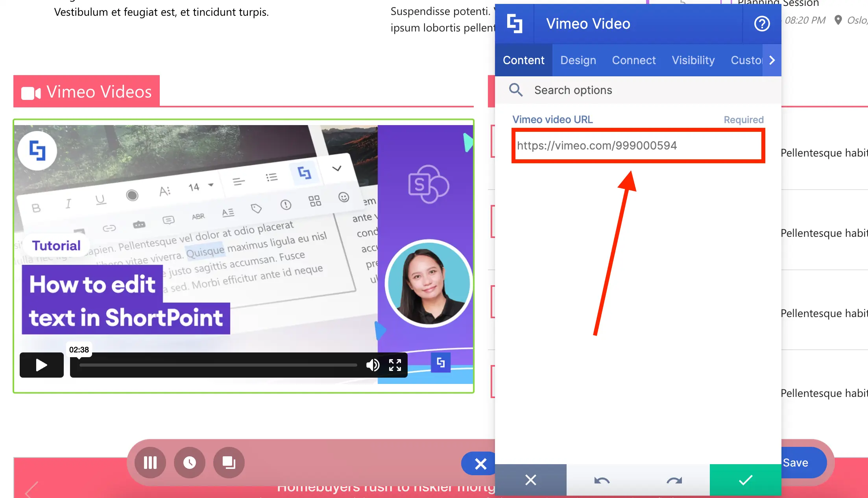Click the blue Save button
Screen dimensions: 868x498
[x=803, y=463]
